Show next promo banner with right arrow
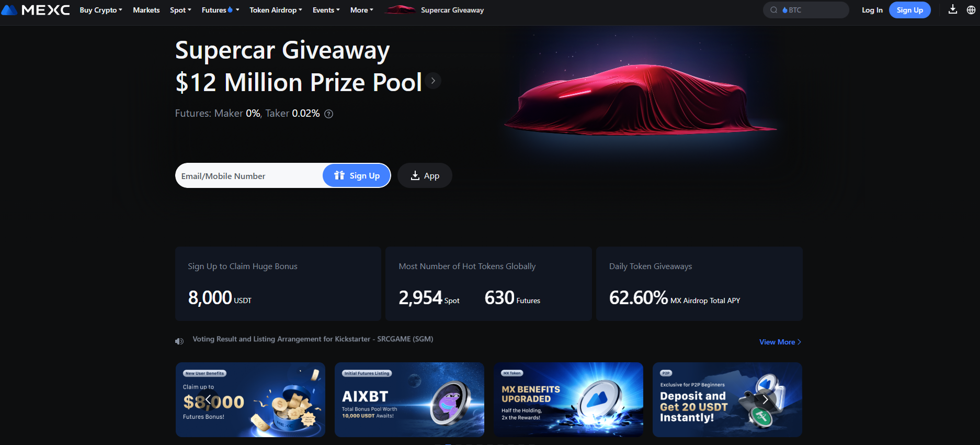The image size is (980, 445). [765, 400]
